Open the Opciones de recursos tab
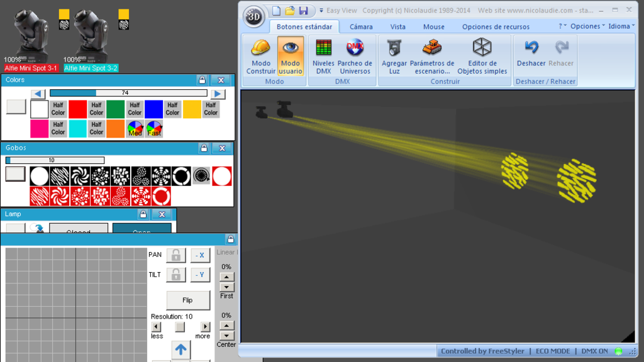 coord(496,26)
